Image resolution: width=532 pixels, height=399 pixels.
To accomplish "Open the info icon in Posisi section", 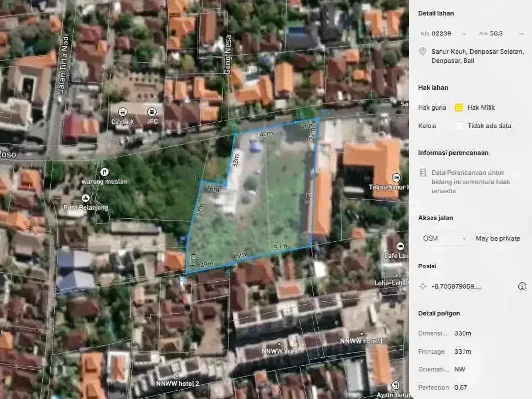I will (522, 286).
